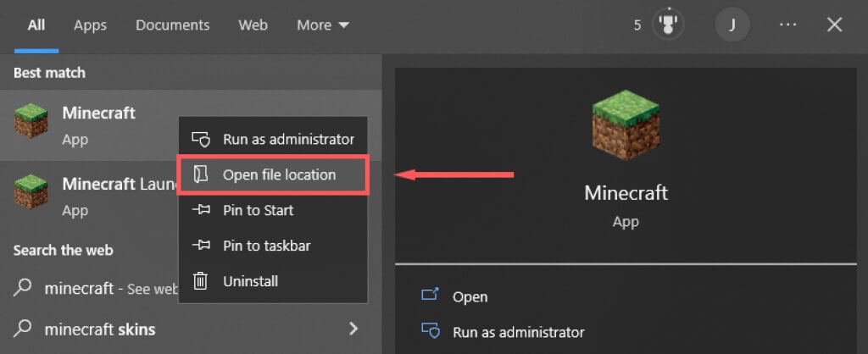Click the 'Best match' heading
The width and height of the screenshot is (868, 354).
tap(49, 73)
